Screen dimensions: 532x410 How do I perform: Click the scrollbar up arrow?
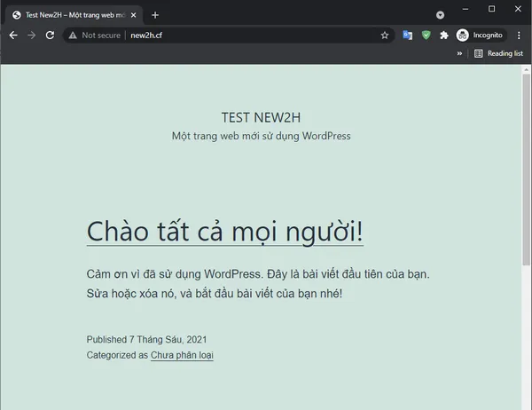[526, 69]
